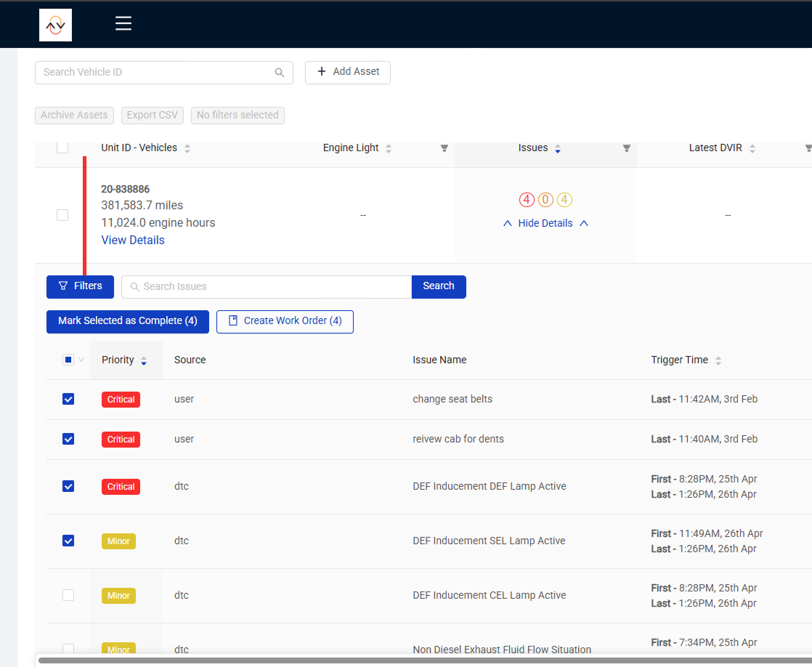Sort issues by Trigger Time arrows

[718, 360]
